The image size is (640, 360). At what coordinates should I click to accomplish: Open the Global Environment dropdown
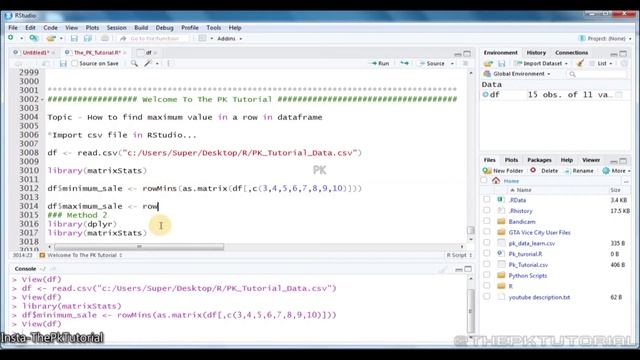coord(517,74)
